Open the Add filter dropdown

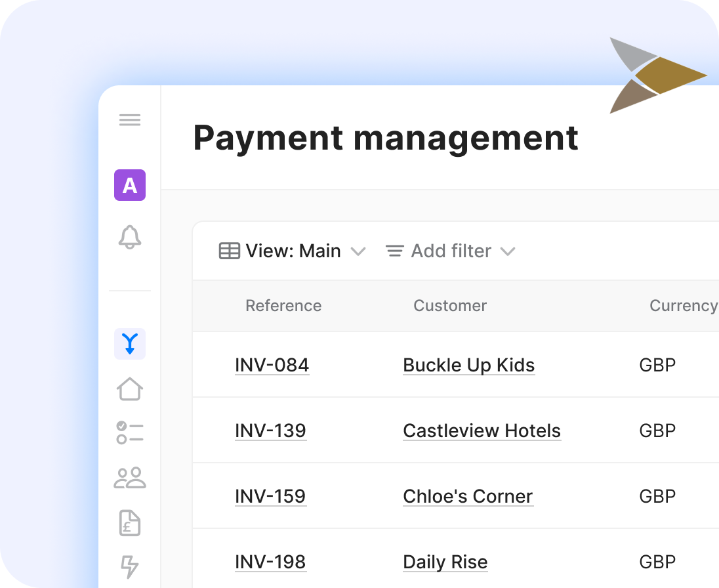[x=450, y=251]
